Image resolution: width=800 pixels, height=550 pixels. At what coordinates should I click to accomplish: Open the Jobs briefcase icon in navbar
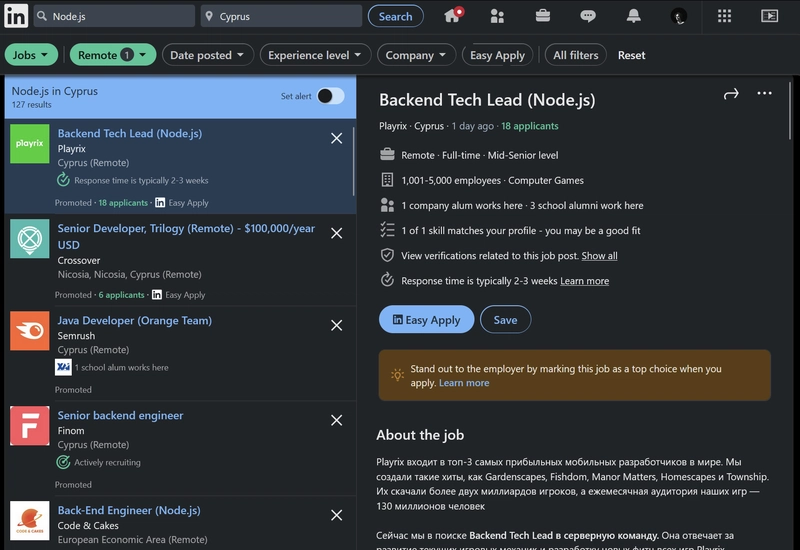click(x=542, y=16)
